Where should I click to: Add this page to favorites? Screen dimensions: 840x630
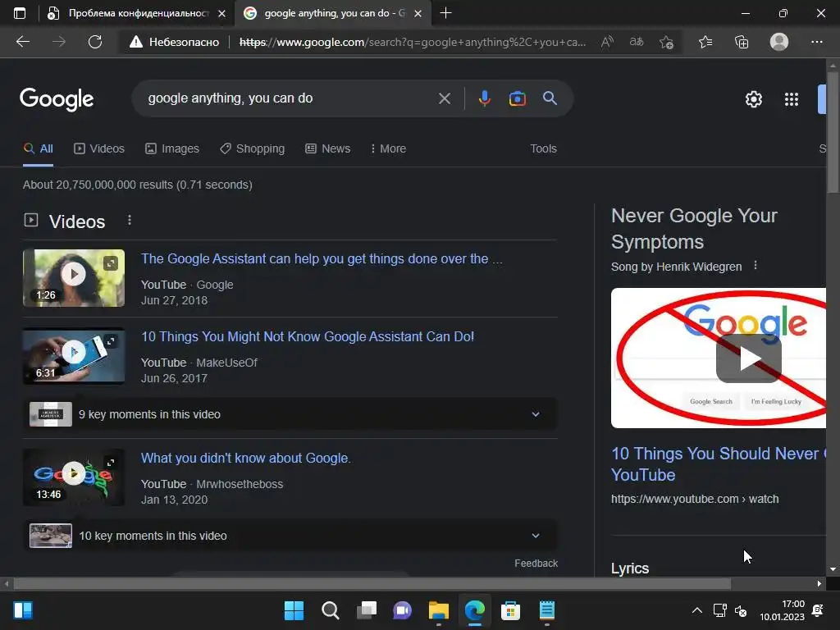tap(666, 42)
